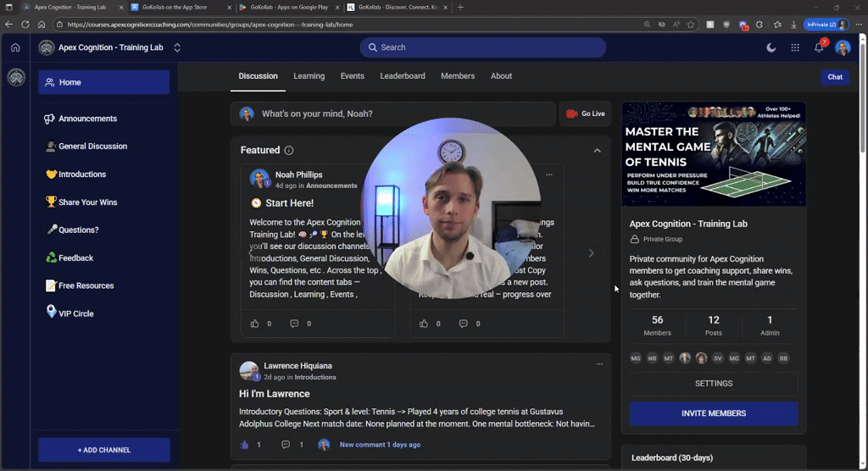Image resolution: width=868 pixels, height=471 pixels.
Task: Focus the Search field
Action: click(482, 47)
